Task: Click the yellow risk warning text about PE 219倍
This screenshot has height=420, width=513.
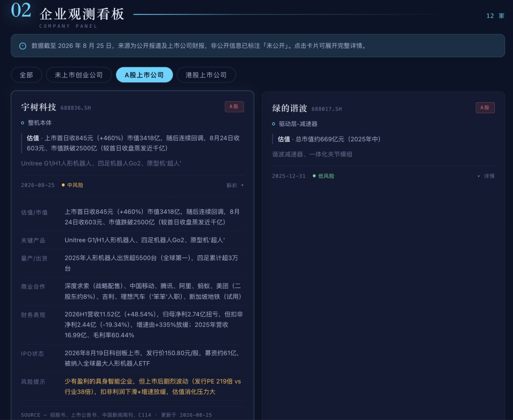Action: pyautogui.click(x=153, y=387)
